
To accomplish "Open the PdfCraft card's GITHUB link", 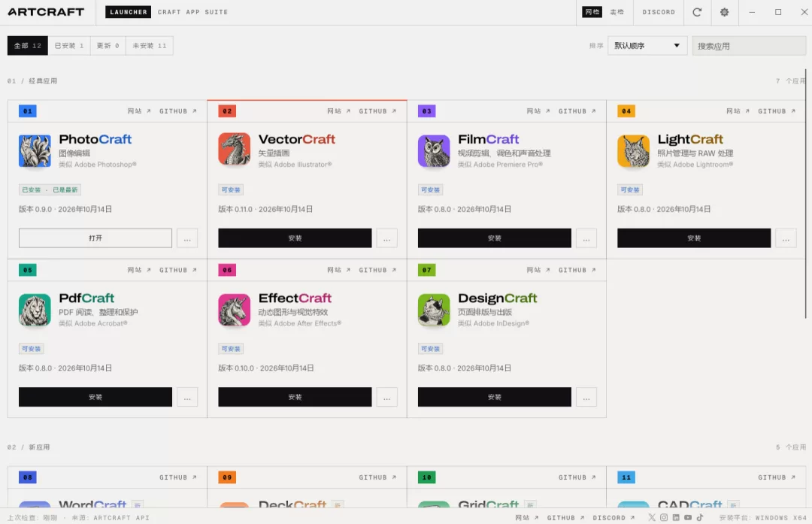I will coord(178,270).
